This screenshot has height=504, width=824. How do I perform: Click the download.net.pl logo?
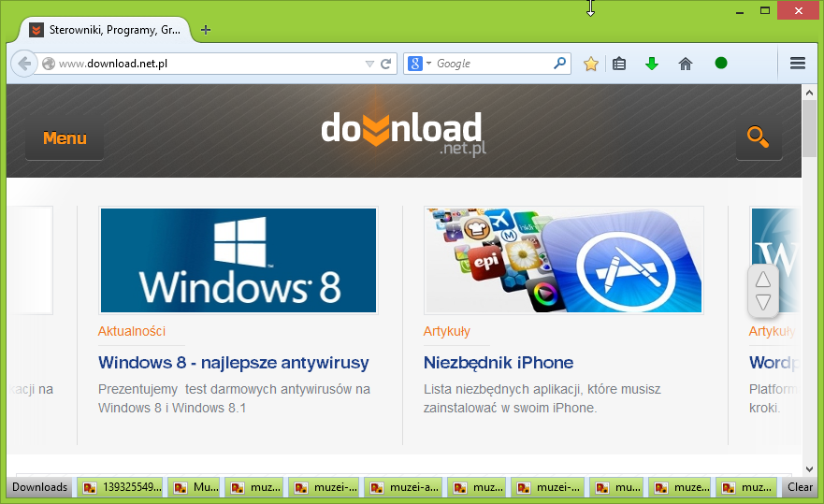(402, 133)
